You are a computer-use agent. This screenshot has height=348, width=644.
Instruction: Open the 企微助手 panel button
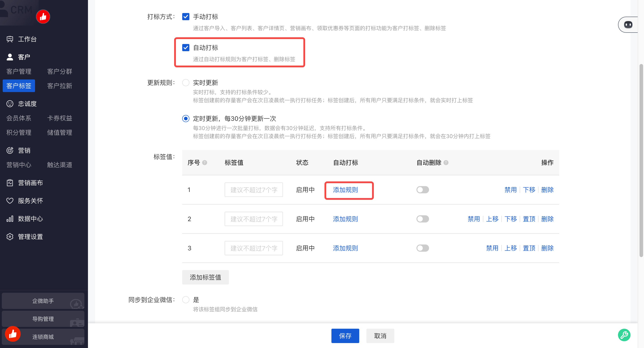(43, 301)
